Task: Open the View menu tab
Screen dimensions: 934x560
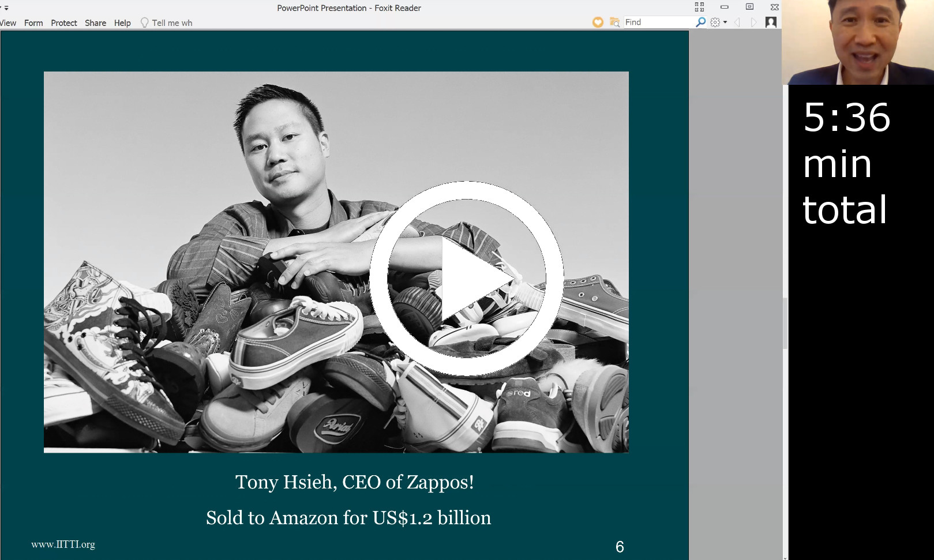Action: tap(8, 23)
